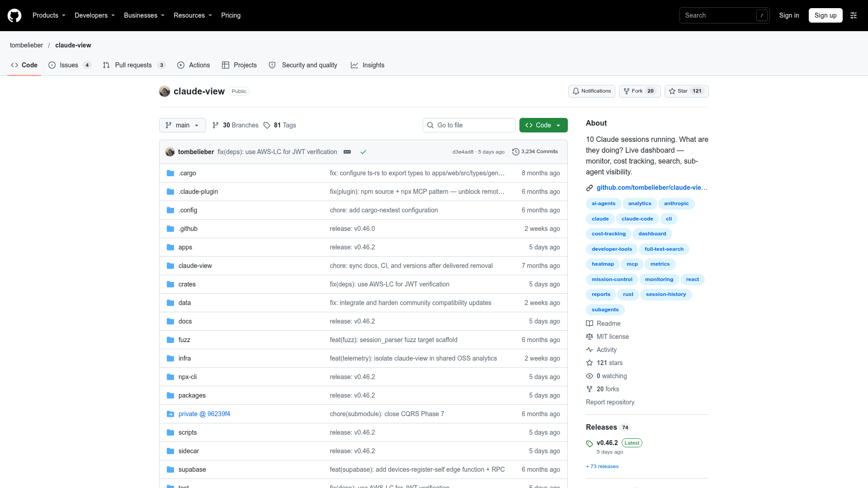The width and height of the screenshot is (868, 488).
Task: Select the Insights tab
Action: (x=368, y=65)
